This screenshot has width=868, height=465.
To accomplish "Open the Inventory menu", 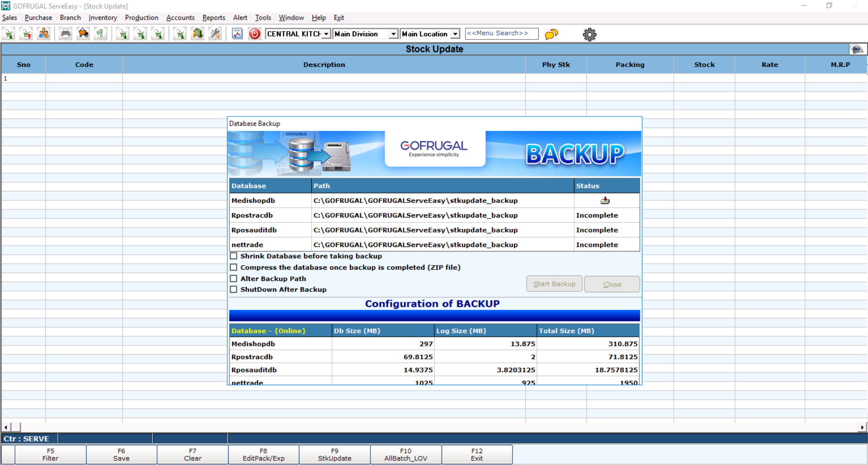I will [102, 18].
